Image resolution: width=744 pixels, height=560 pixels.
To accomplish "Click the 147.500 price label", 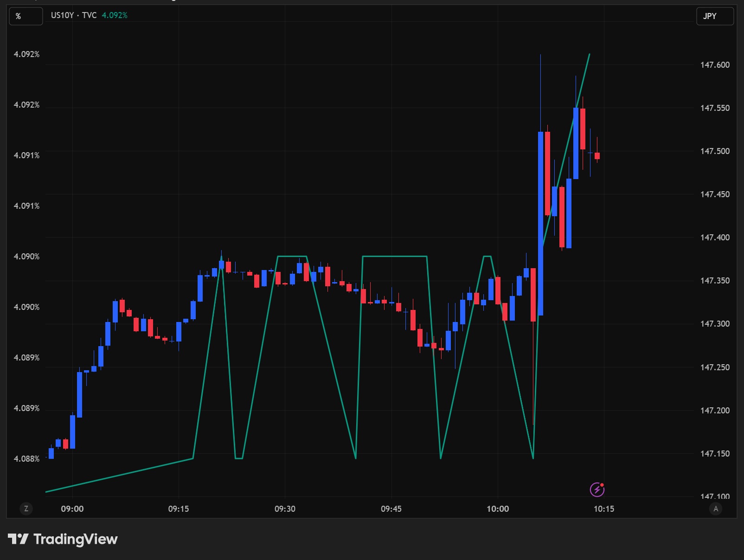I will point(715,151).
